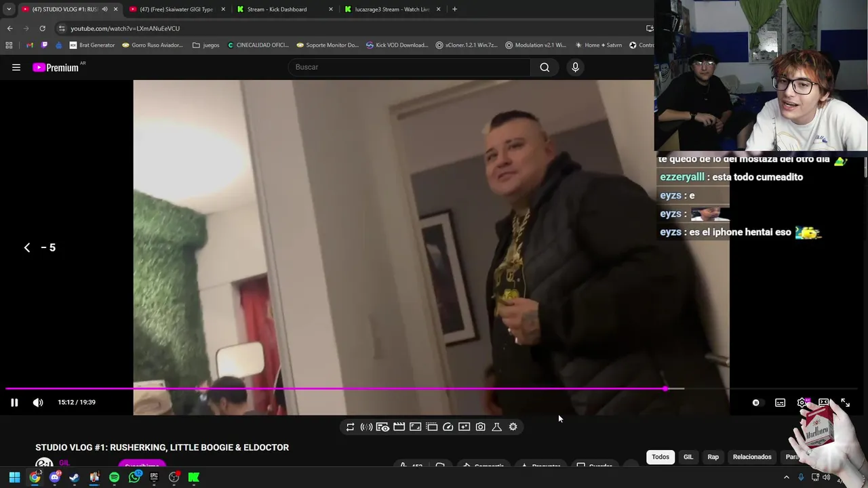The width and height of the screenshot is (868, 488).
Task: Open CINECALIDAD OFICI bookmark
Action: click(258, 45)
